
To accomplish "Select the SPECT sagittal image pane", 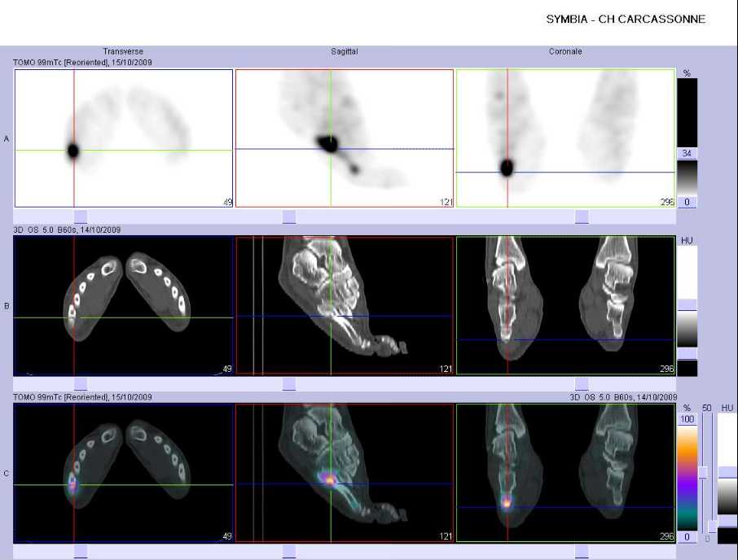I will click(x=345, y=138).
